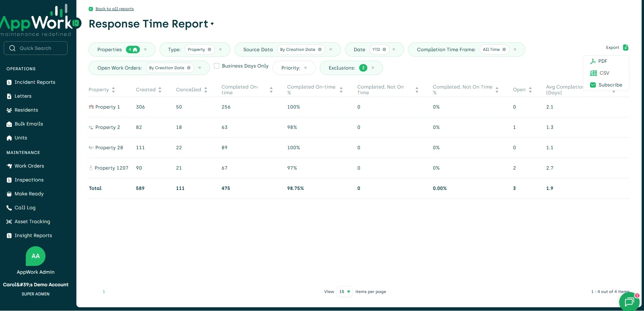The width and height of the screenshot is (644, 311).
Task: Expand the Open Work Orders dropdown arrow
Action: 200,68
